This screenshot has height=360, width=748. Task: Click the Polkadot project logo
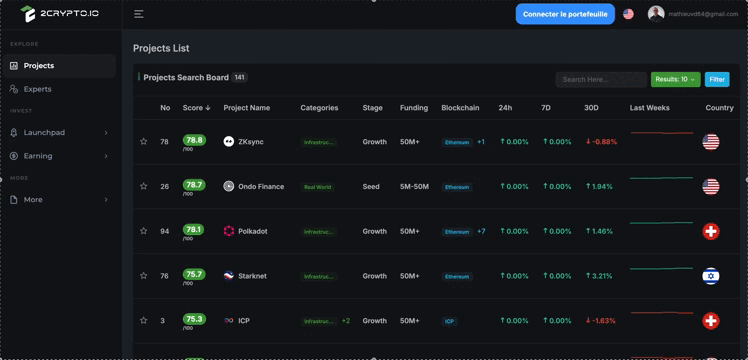229,231
